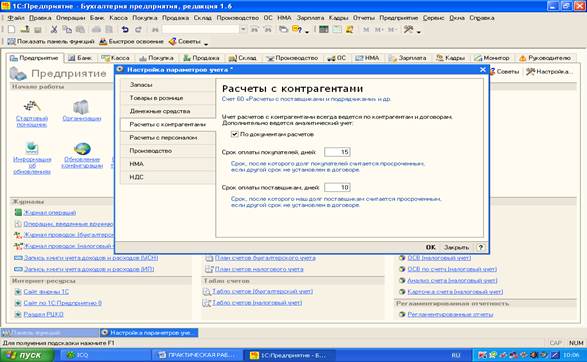Open the Сервис menu

(x=433, y=18)
